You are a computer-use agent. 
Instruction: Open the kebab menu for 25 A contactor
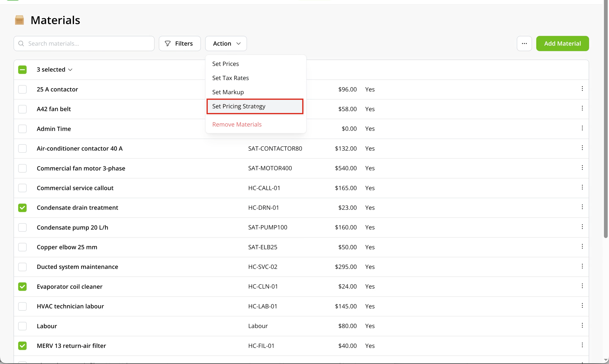pos(582,89)
